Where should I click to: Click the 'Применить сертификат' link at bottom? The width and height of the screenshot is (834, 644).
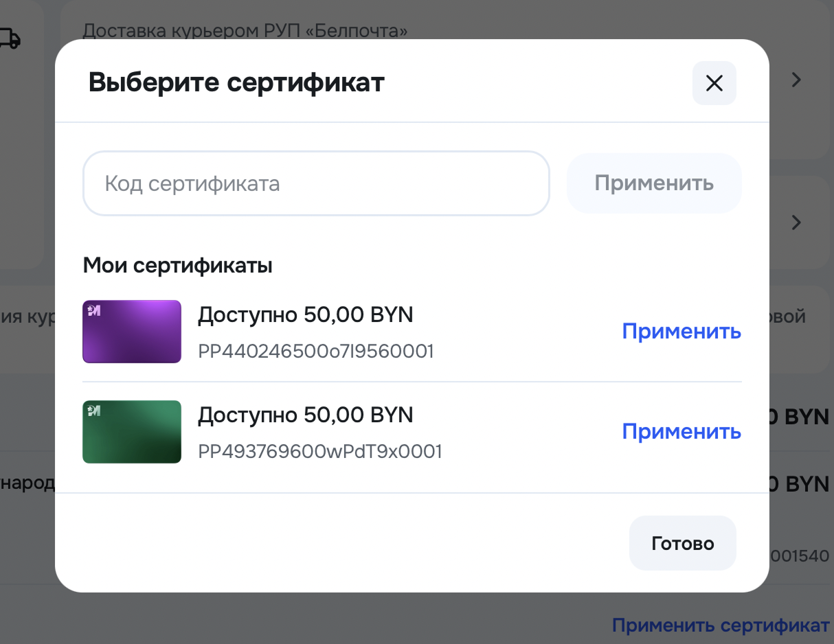(721, 625)
